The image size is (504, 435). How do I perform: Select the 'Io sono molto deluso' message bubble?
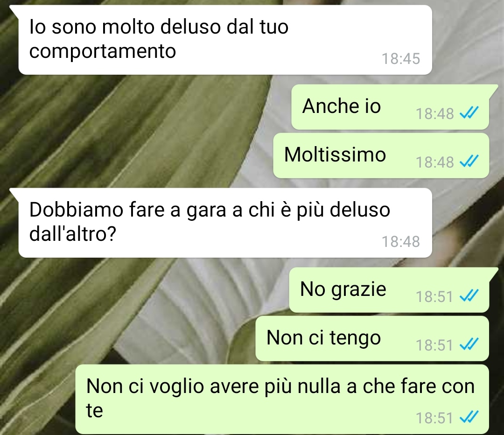pos(225,40)
